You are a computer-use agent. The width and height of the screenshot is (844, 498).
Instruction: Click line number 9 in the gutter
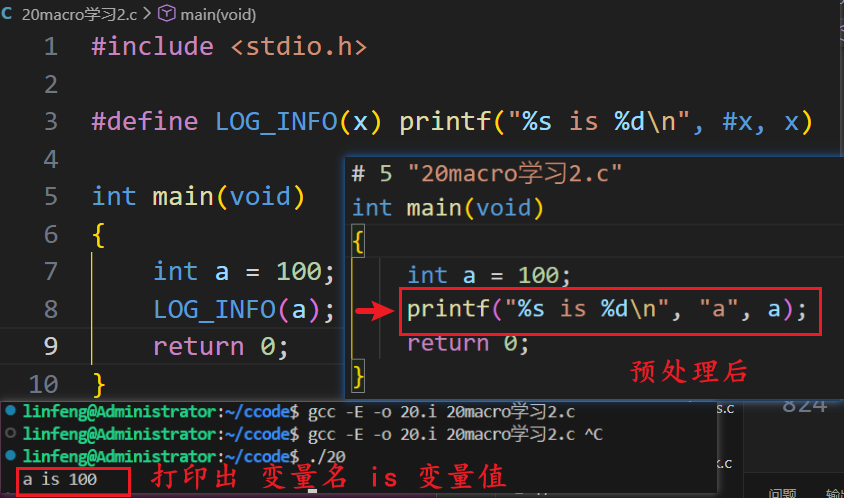(51, 346)
